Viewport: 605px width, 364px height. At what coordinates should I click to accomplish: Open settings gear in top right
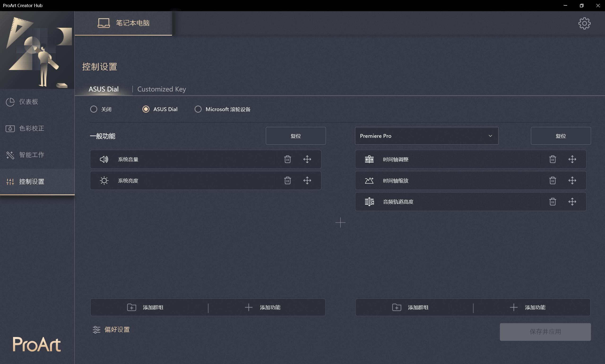click(584, 23)
